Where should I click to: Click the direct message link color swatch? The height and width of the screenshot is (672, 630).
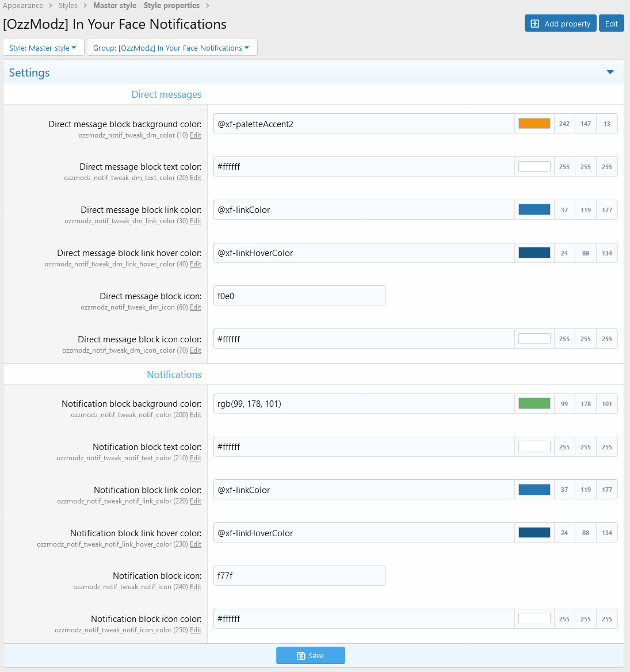coord(534,210)
